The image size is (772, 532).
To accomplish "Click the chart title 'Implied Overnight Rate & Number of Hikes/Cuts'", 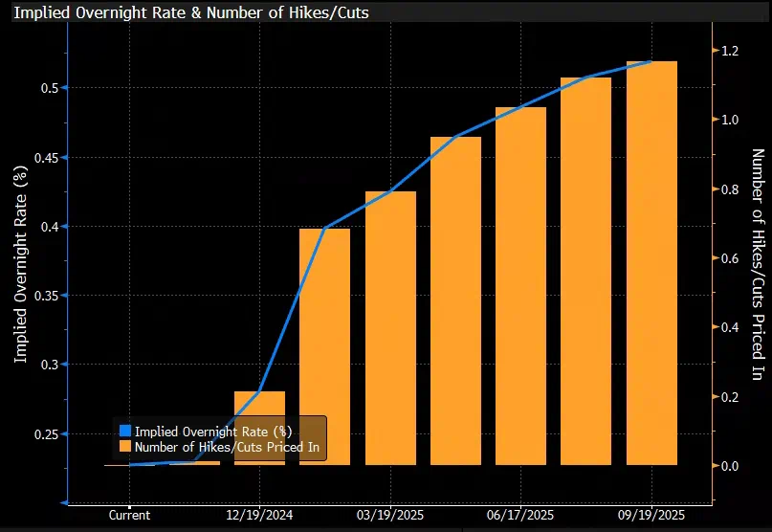I will (191, 12).
